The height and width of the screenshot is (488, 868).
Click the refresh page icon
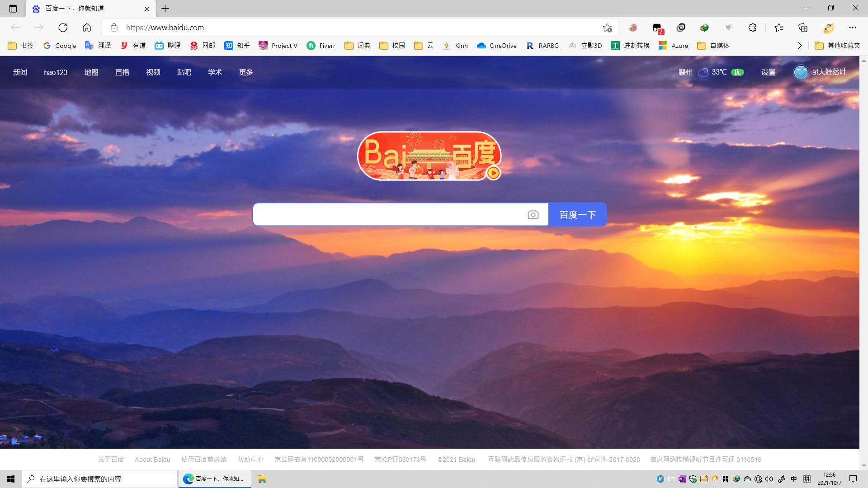point(63,28)
